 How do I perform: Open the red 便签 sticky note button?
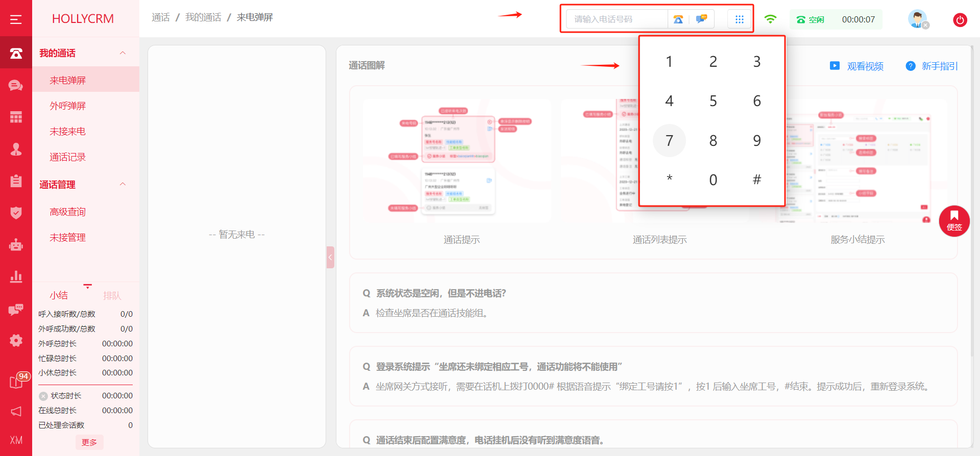coord(954,221)
